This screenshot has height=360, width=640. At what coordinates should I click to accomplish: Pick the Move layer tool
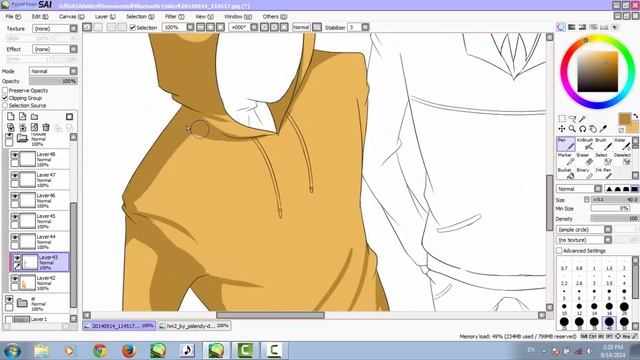(x=562, y=129)
